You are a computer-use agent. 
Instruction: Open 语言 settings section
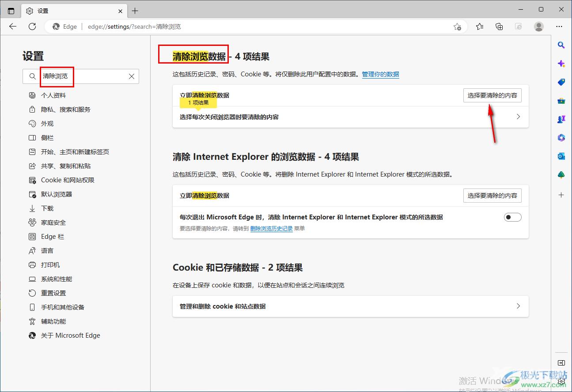47,251
